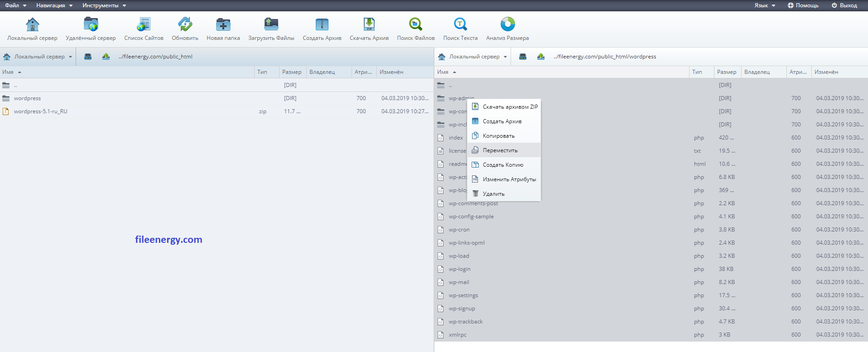Choose Создать Копию in context menu
Screen dimensions: 868x352
504,165
